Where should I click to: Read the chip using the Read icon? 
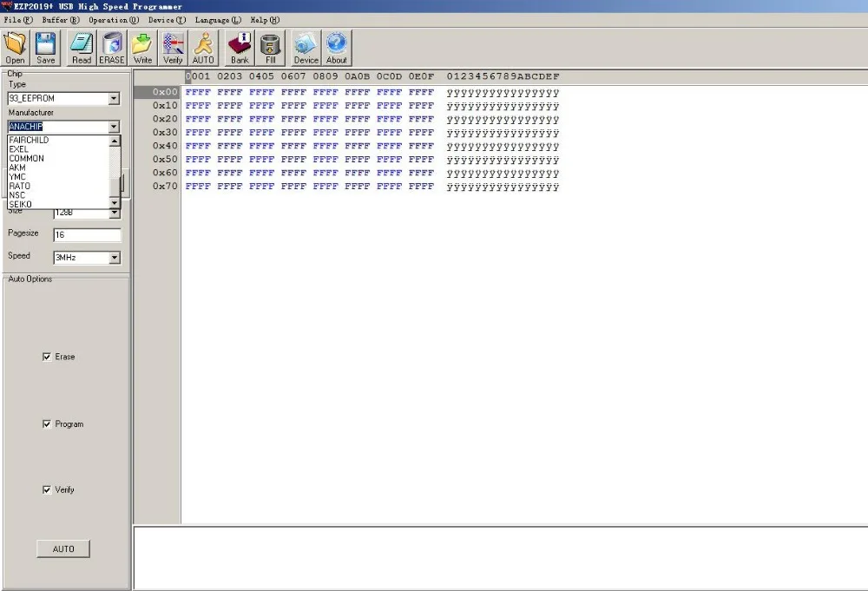pos(82,48)
